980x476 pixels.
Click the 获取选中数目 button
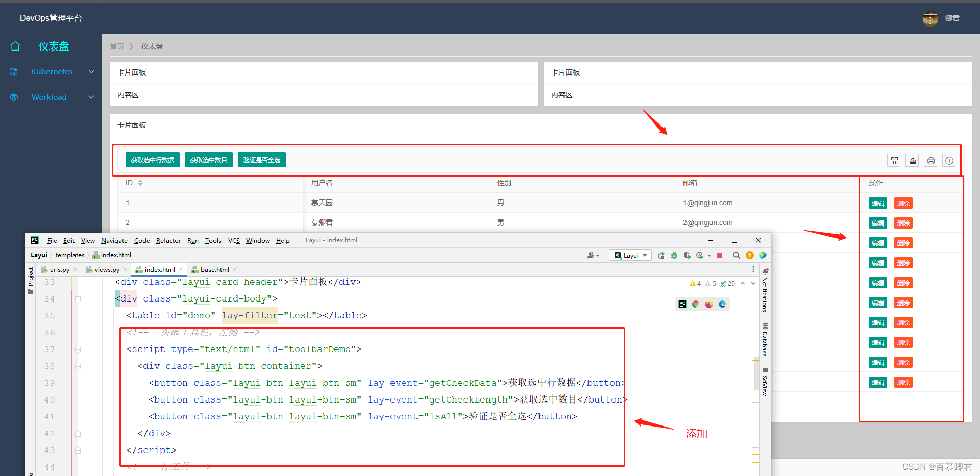pos(209,160)
